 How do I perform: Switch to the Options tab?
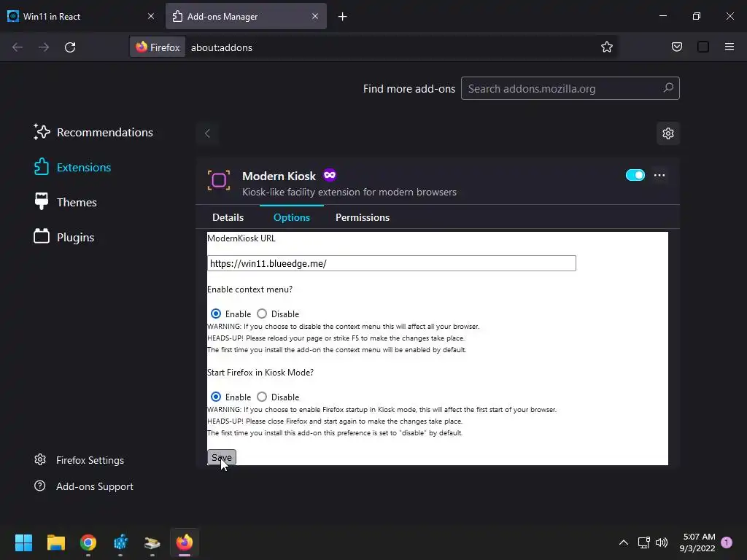[x=292, y=217]
